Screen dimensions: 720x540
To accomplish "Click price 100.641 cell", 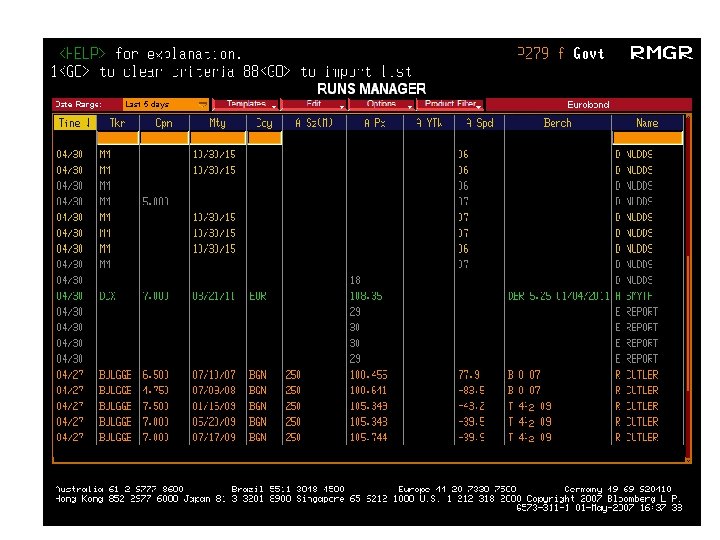I will click(368, 390).
